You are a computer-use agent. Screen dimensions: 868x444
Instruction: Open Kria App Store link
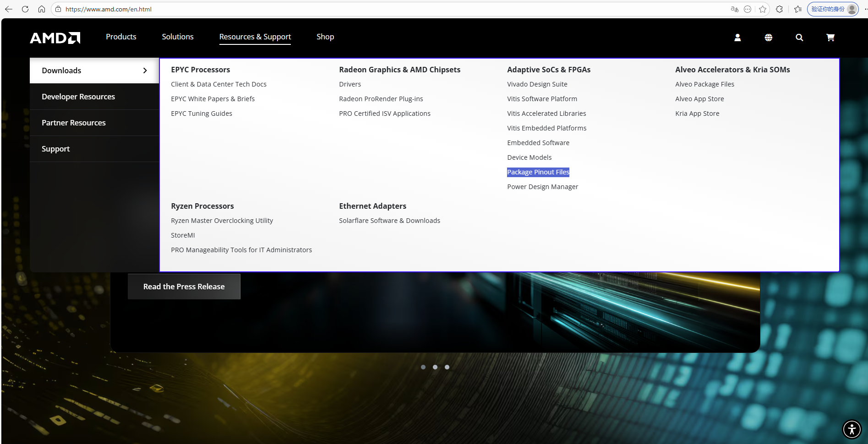pyautogui.click(x=697, y=114)
